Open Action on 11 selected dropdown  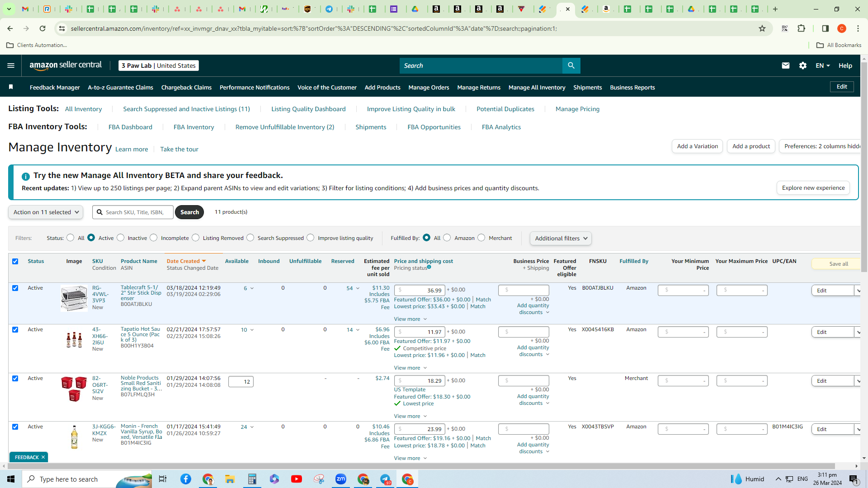pos(46,212)
